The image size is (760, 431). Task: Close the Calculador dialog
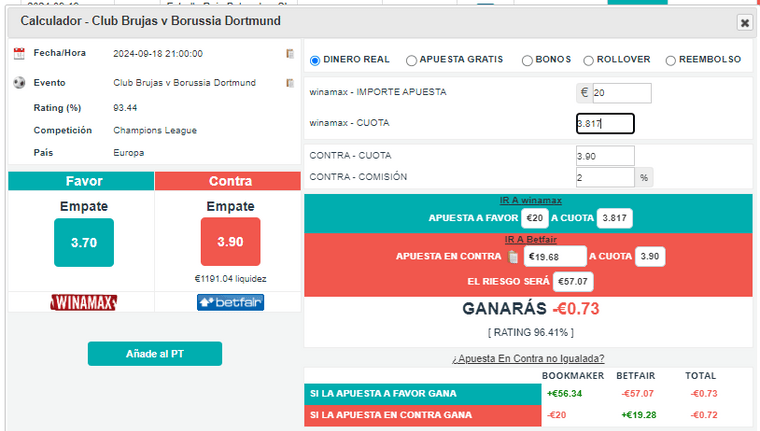coord(744,22)
